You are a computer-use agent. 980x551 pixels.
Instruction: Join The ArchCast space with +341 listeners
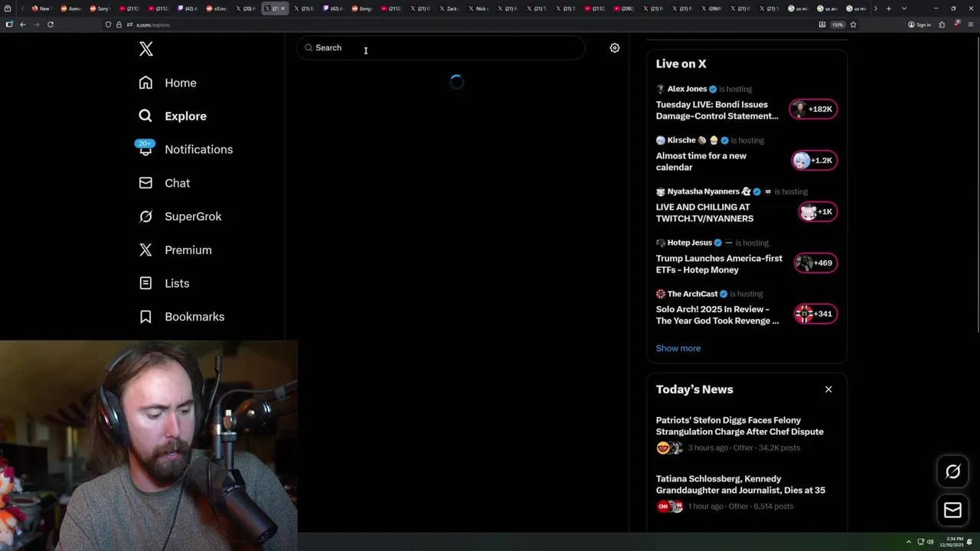point(815,314)
